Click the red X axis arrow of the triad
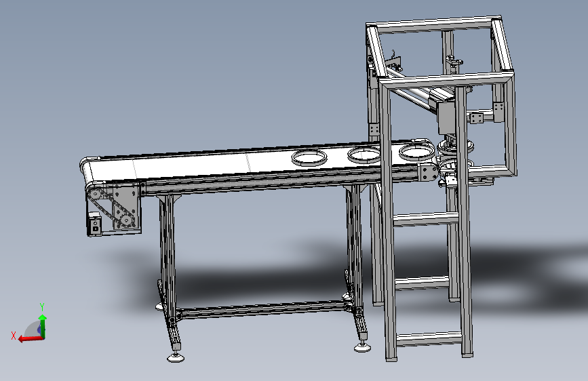The image size is (588, 381). pyautogui.click(x=31, y=338)
